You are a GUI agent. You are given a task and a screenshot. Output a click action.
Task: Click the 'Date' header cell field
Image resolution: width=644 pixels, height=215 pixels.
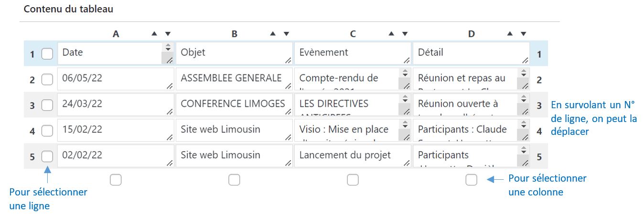point(110,53)
